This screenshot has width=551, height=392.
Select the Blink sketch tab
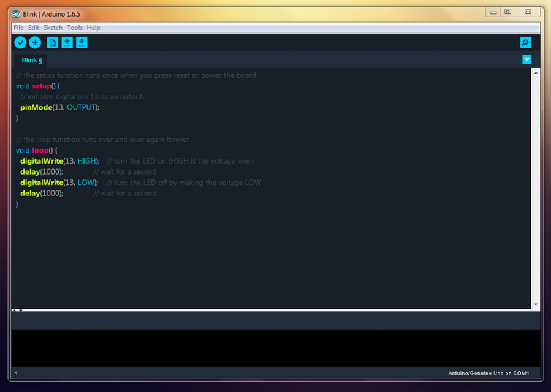(x=32, y=60)
